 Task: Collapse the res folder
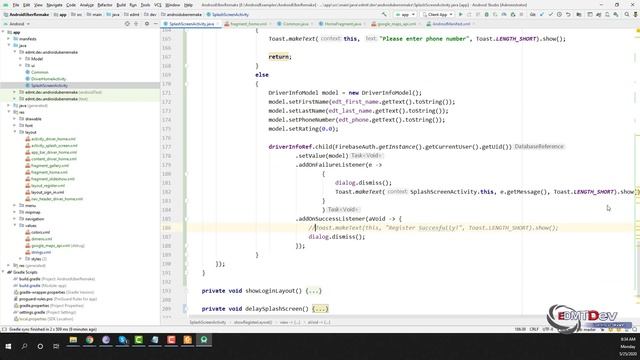9,112
